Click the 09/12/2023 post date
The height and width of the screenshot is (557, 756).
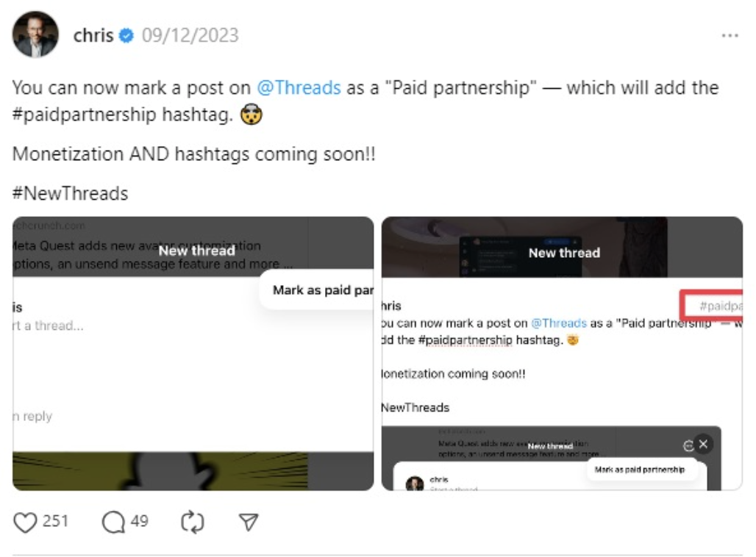pos(190,35)
